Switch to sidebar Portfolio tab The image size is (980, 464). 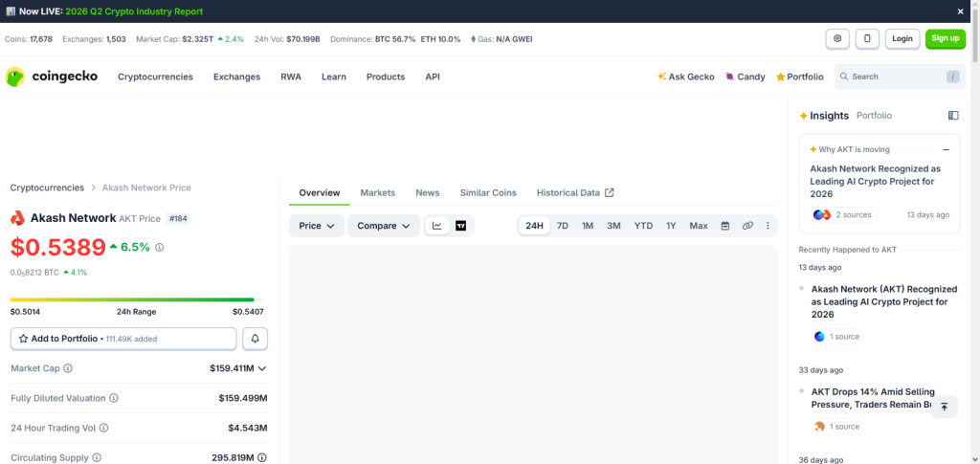click(874, 116)
